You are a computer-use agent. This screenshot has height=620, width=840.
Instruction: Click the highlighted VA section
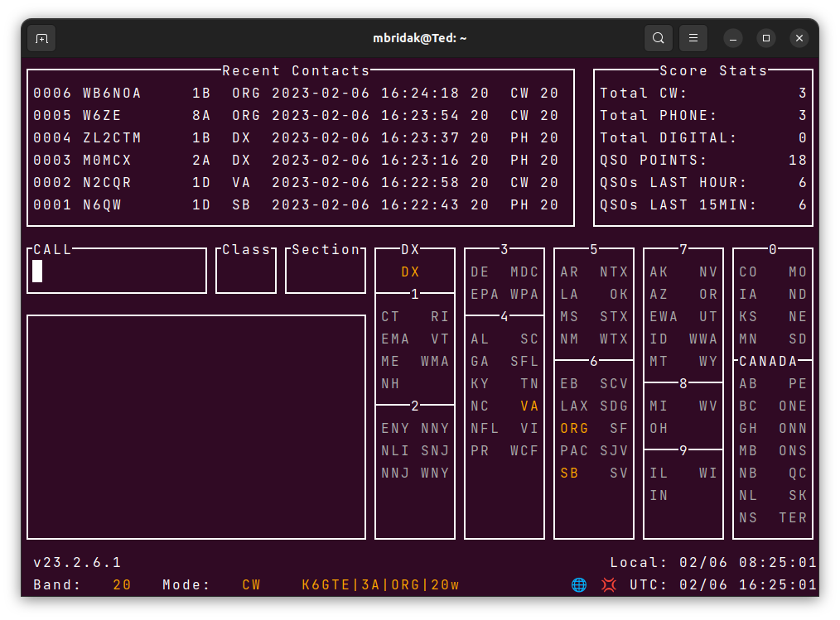coord(529,406)
